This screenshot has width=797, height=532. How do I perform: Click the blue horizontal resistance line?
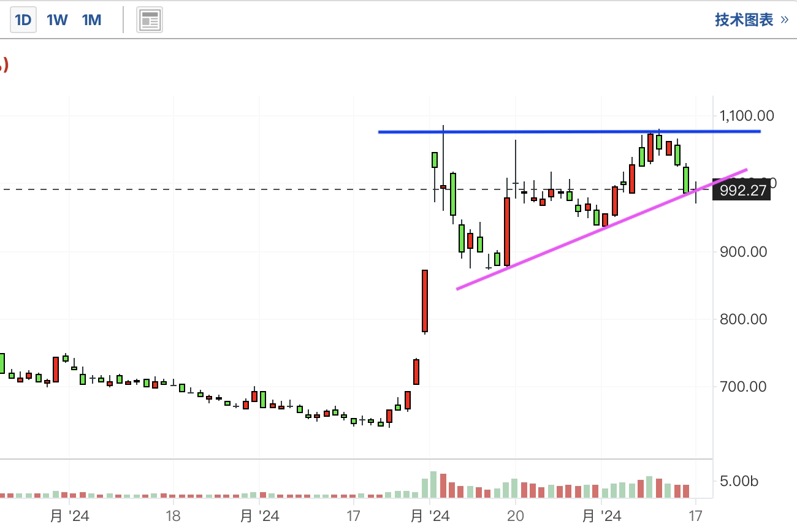(570, 132)
